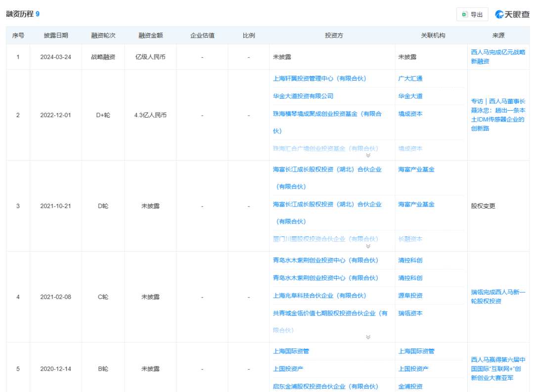
Task: Expand more investors in the D+轮 row
Action: pyautogui.click(x=368, y=155)
